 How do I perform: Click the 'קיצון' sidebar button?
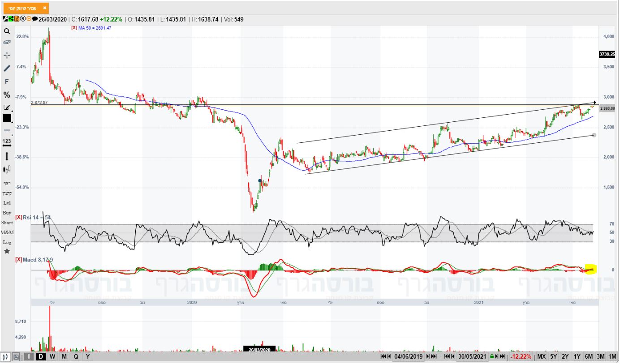coord(7,193)
